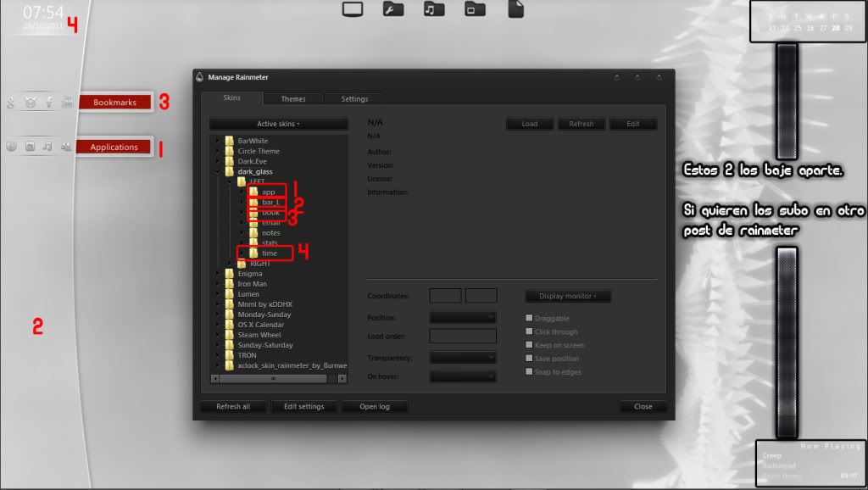The image size is (868, 490).
Task: Select the time folder in tree
Action: [x=264, y=253]
